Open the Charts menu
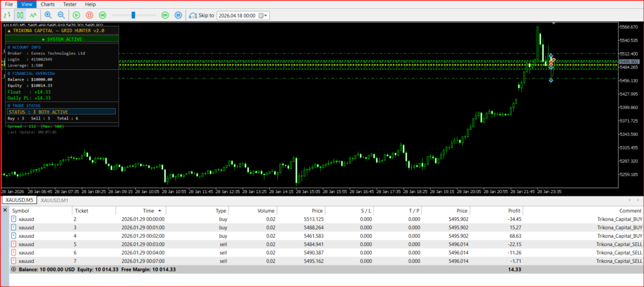The height and width of the screenshot is (287, 644). coord(48,4)
